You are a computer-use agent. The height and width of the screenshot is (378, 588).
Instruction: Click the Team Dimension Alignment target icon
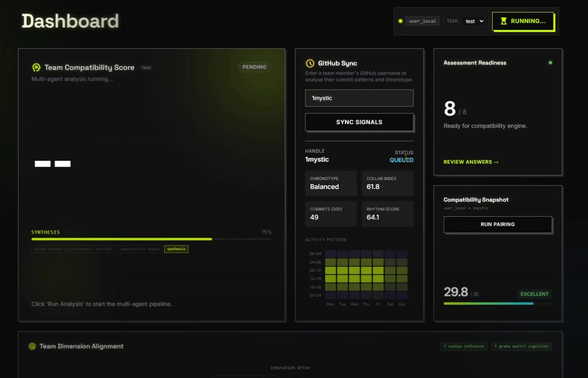[32, 346]
